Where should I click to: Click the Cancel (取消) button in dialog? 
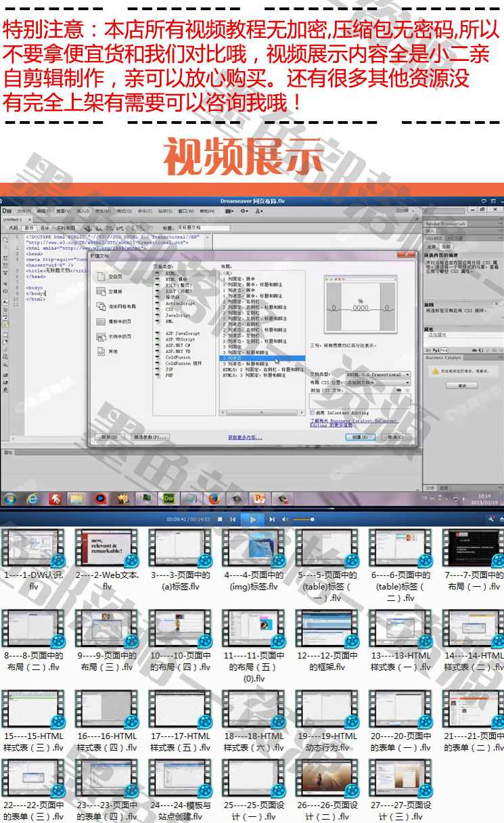396,437
